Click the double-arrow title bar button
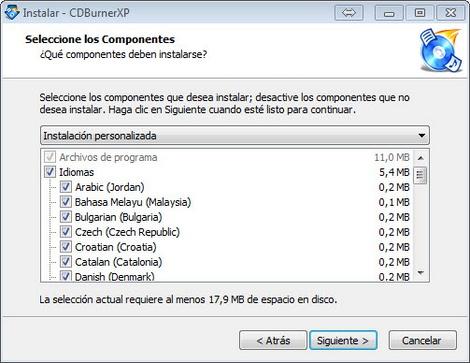Screen dimensions: 470x363 (349, 13)
